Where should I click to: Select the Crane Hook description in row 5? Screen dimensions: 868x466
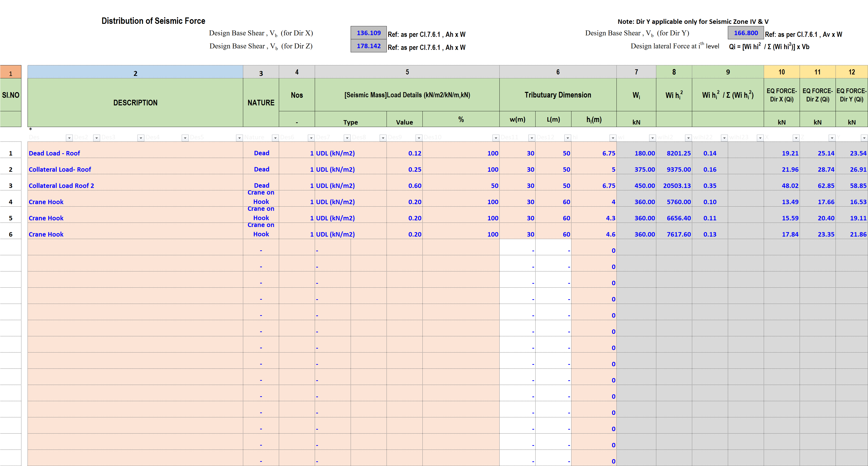135,214
